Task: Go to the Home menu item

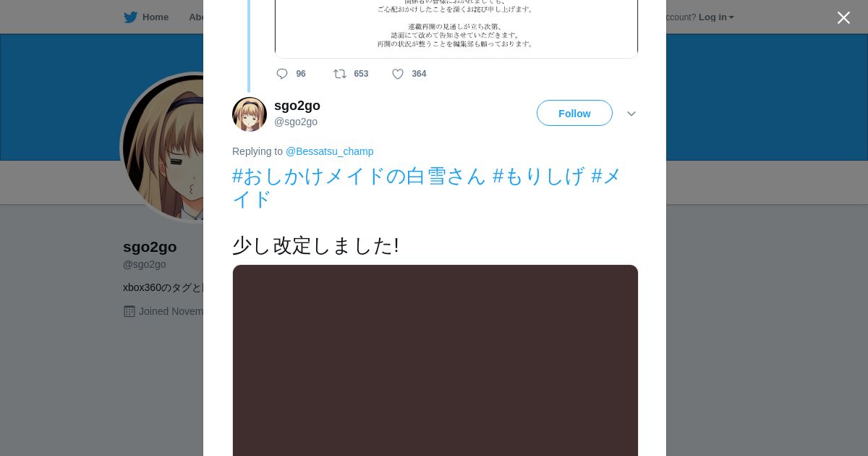Action: click(x=156, y=17)
